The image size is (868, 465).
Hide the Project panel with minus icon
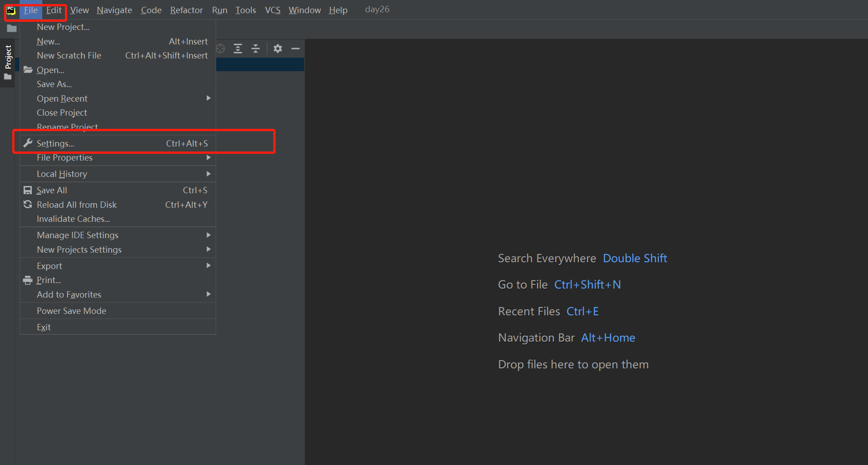pos(296,49)
